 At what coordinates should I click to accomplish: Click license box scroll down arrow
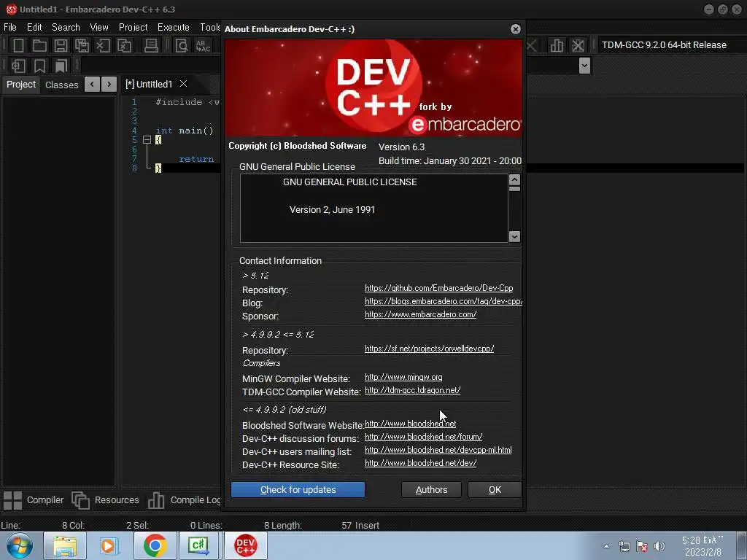click(x=514, y=236)
